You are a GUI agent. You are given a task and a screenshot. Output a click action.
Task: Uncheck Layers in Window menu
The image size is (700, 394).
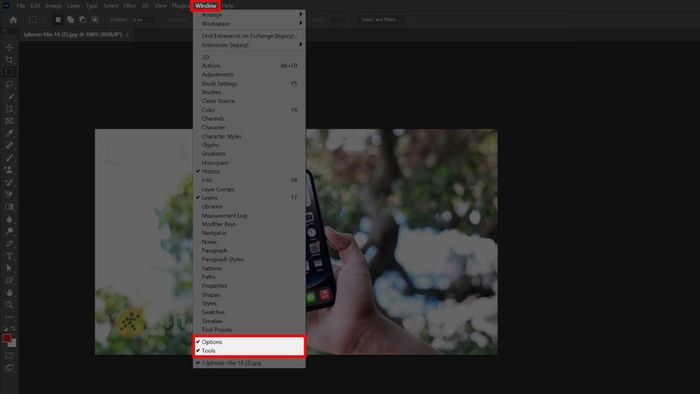pos(249,198)
